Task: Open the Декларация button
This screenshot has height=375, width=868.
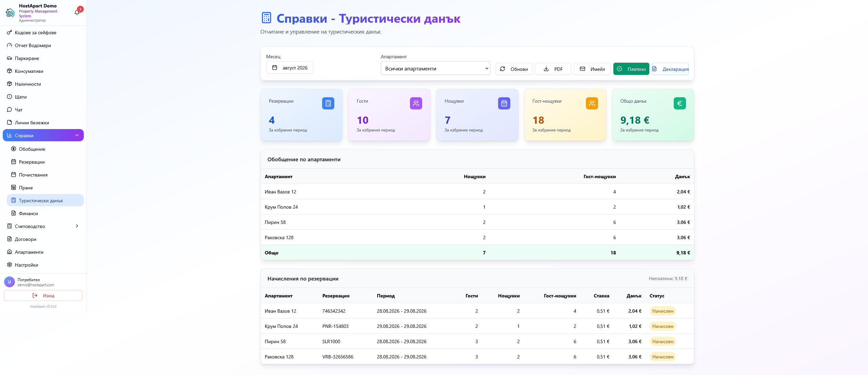Action: pyautogui.click(x=670, y=69)
